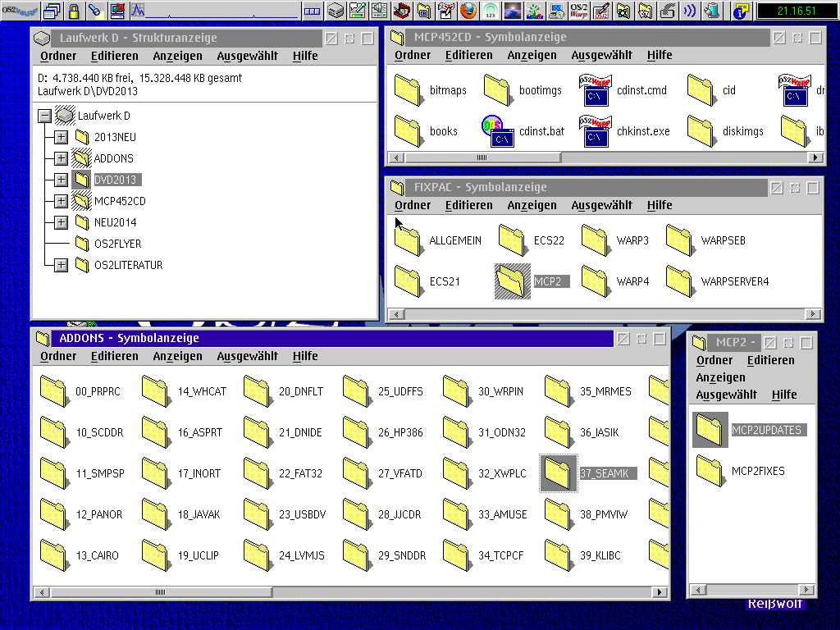Open Ordner menu in Laufwerk D window
Image resolution: width=840 pixels, height=630 pixels.
(58, 56)
